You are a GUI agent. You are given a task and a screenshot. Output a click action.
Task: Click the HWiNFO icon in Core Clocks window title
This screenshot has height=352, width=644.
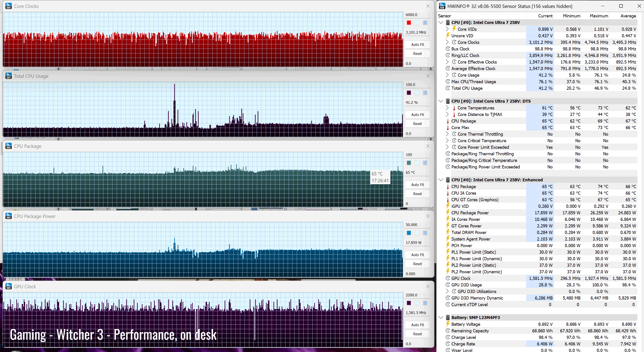[x=9, y=6]
